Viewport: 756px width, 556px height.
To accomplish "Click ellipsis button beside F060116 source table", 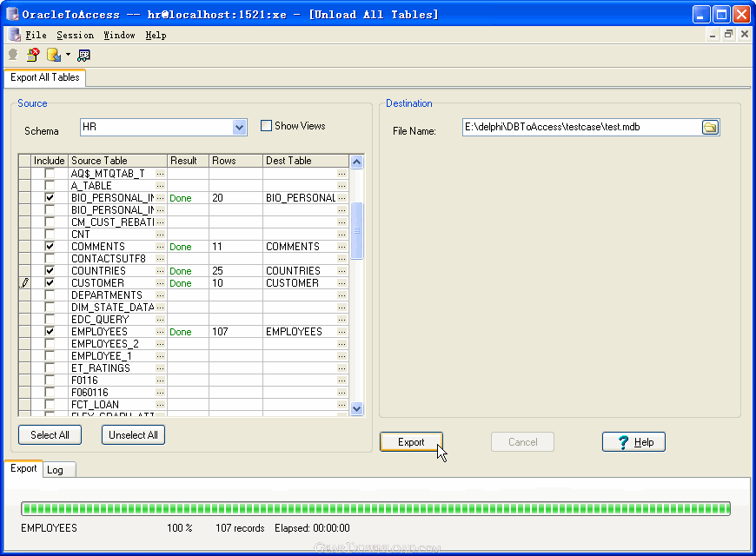I will coord(160,393).
